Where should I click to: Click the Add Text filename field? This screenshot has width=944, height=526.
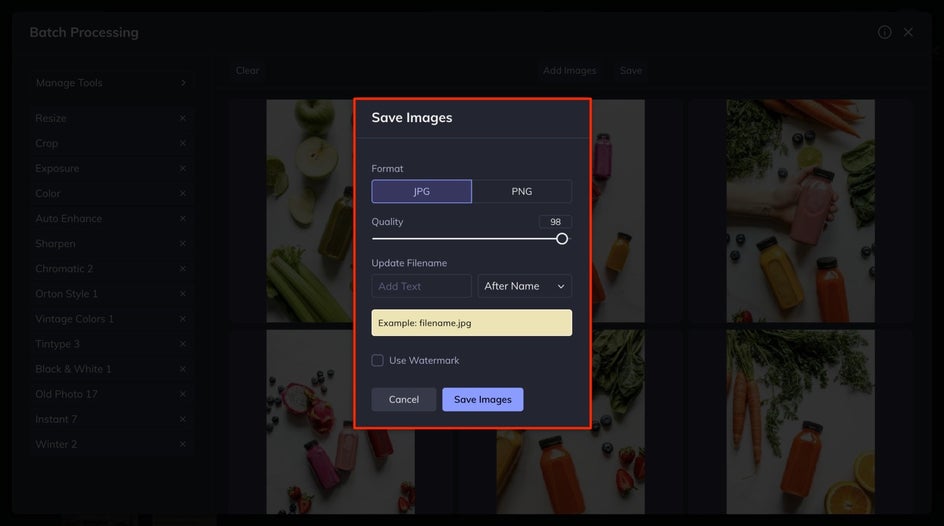coord(421,286)
